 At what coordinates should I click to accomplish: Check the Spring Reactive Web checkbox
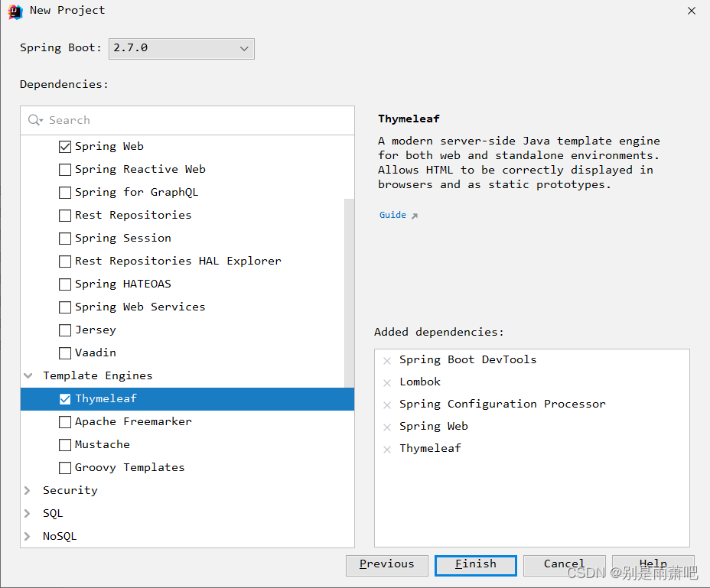[65, 170]
